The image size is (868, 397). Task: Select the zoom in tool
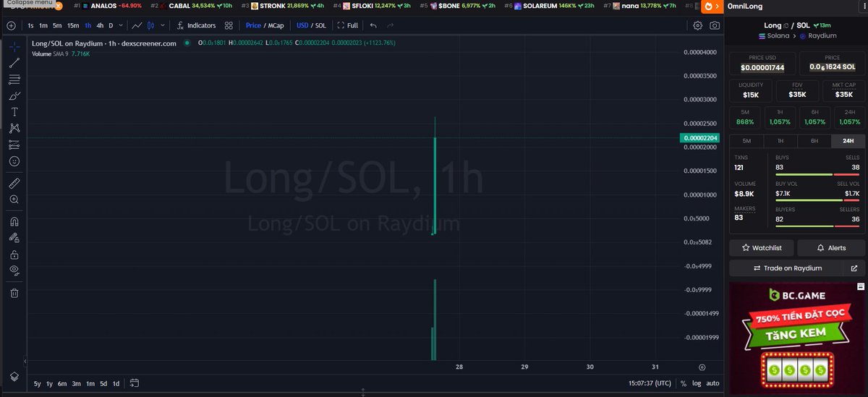pyautogui.click(x=14, y=199)
